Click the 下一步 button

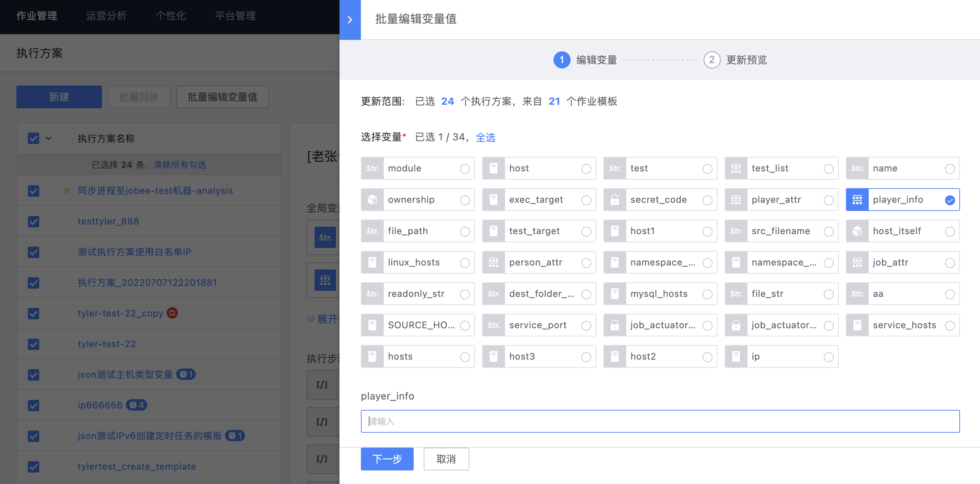coord(387,459)
